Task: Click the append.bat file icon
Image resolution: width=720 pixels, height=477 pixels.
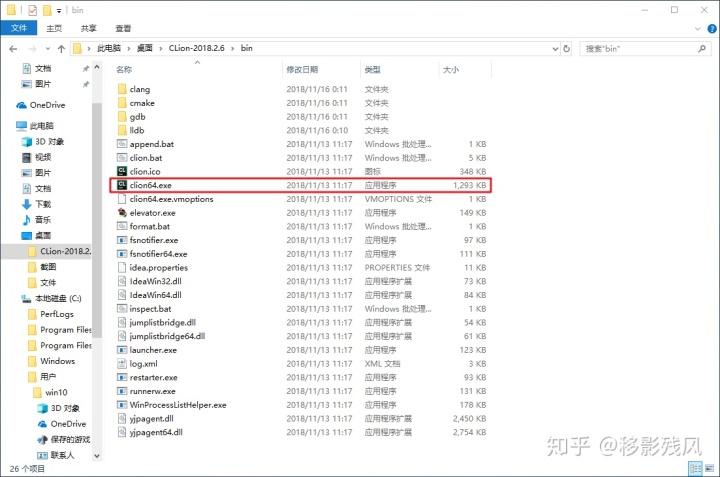Action: (122, 144)
